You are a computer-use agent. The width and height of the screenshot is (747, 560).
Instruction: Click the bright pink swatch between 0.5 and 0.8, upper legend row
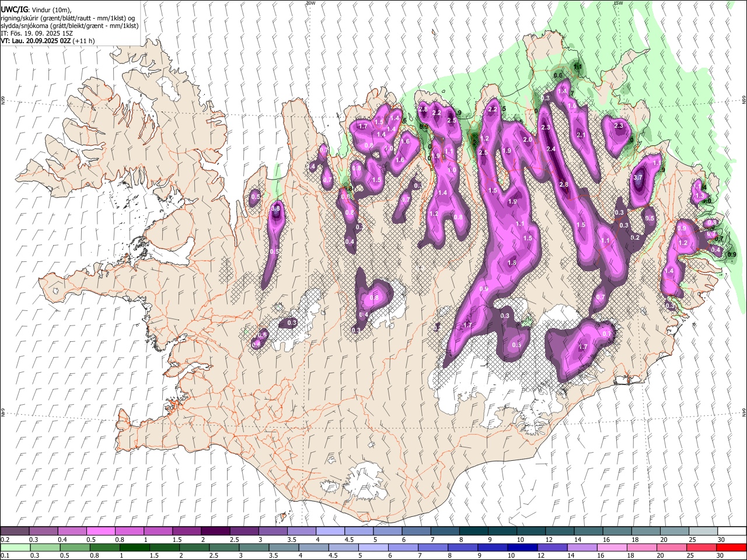tap(100, 531)
